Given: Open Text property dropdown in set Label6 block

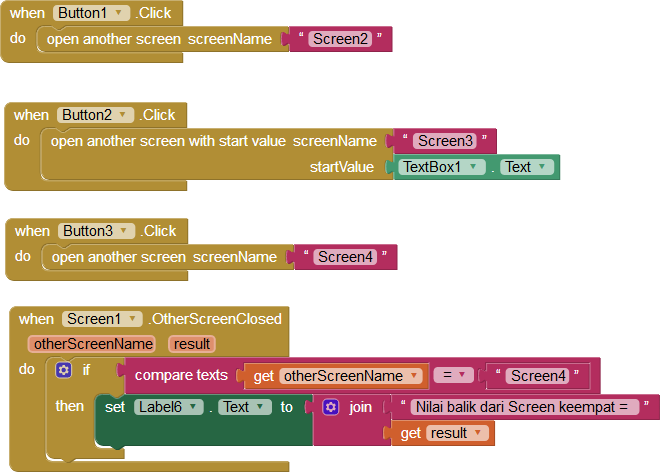Looking at the screenshot, I should tap(262, 407).
